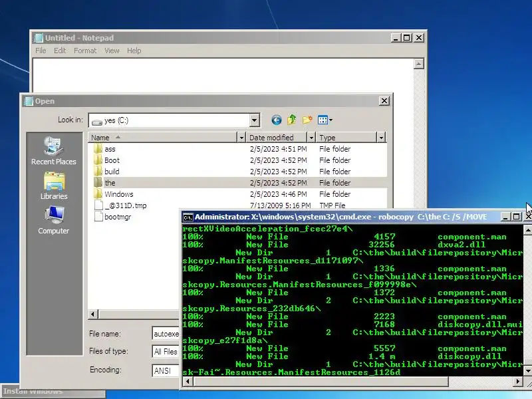Viewport: 532px width, 399px height.
Task: Click the Notepad title bar icon
Action: pos(39,38)
